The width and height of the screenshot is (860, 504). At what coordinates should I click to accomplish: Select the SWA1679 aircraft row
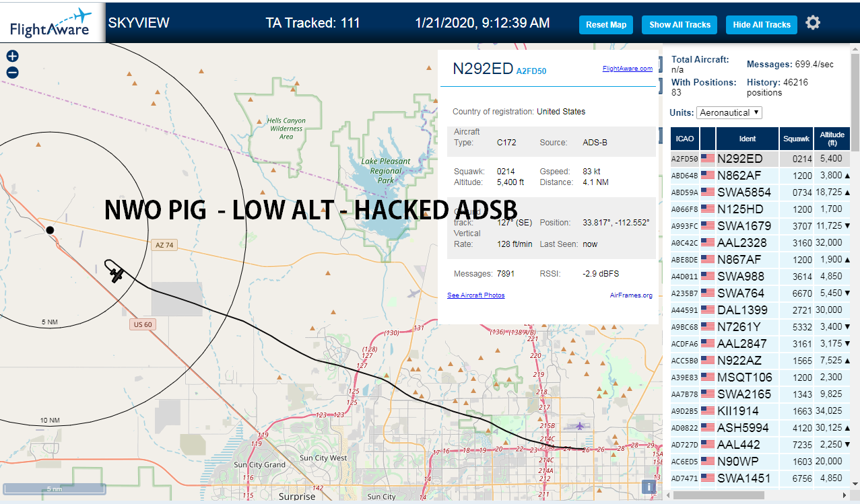coord(761,226)
